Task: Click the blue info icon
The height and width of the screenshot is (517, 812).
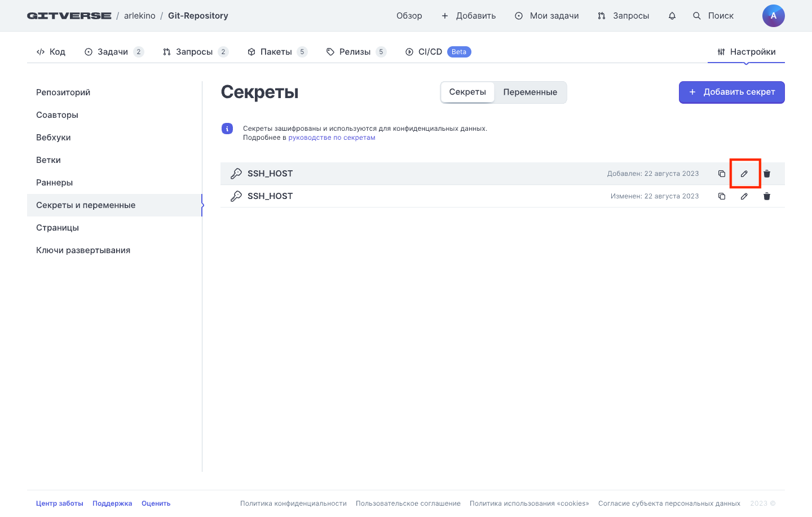Action: point(227,129)
